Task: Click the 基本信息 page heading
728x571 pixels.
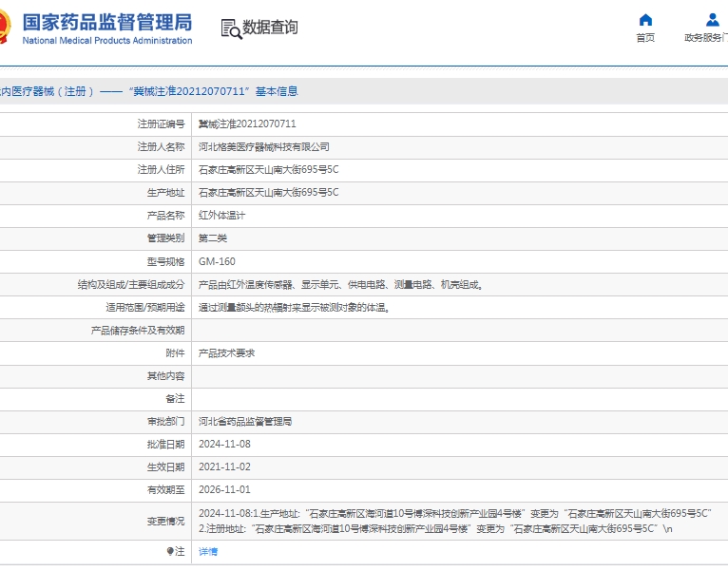Action: [x=277, y=91]
